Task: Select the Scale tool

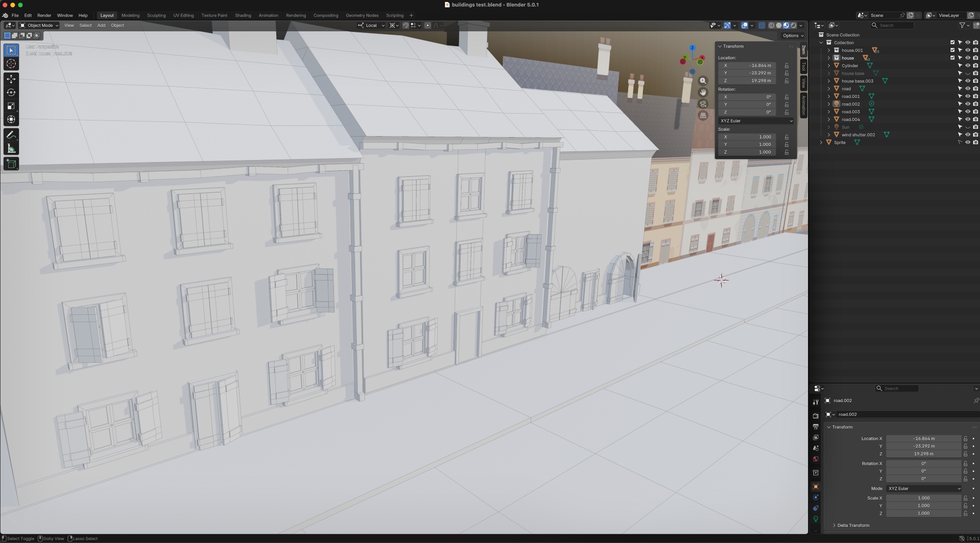Action: [11, 106]
